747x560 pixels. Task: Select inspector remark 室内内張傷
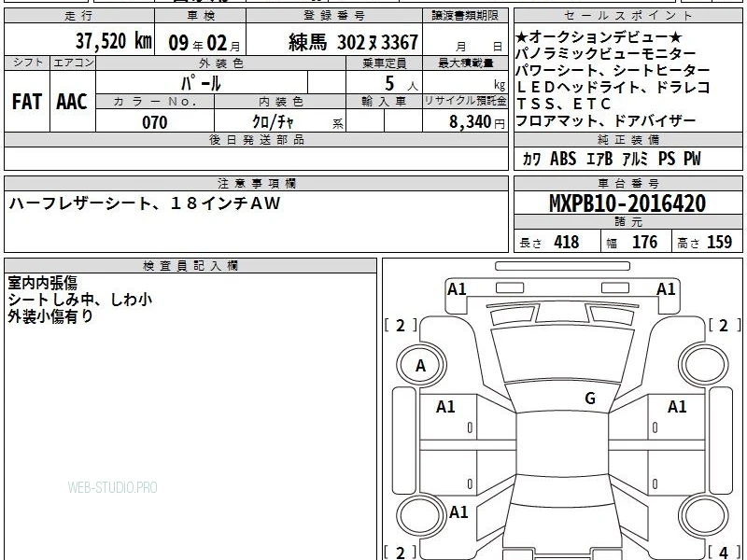pyautogui.click(x=42, y=283)
